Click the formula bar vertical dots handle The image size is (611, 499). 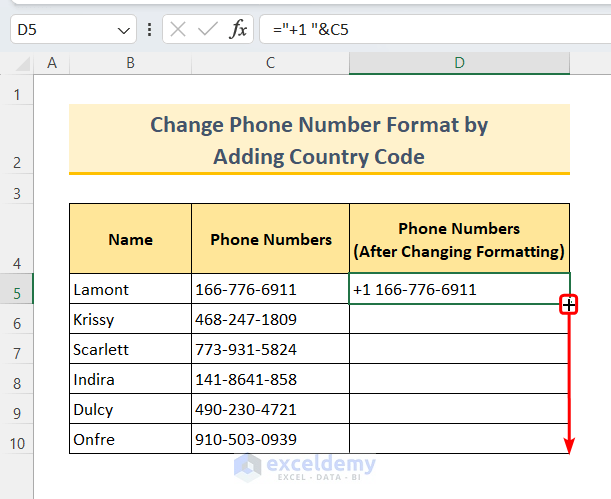[x=149, y=30]
